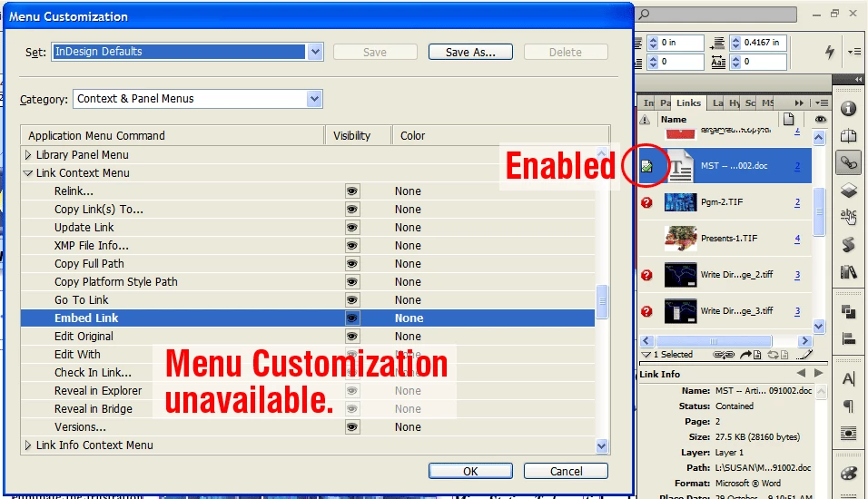Expand the Link Info Context Menu group
Viewport: 868px width, 499px height.
click(27, 445)
